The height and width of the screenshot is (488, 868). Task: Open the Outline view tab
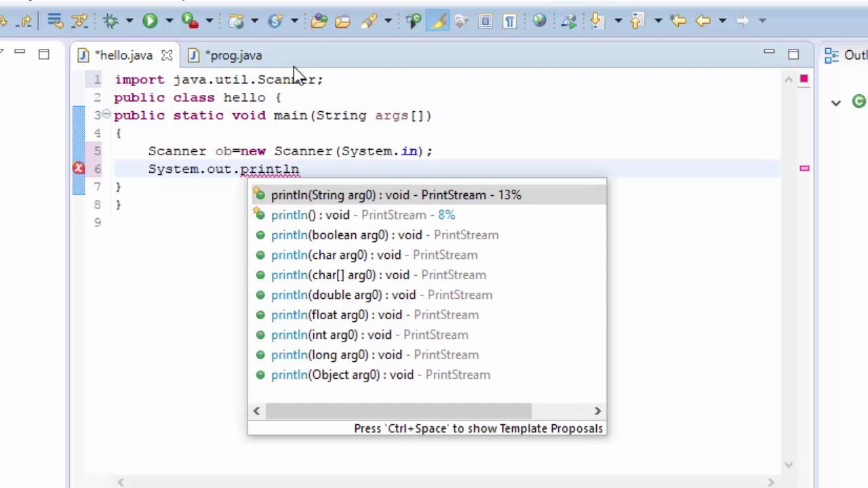pyautogui.click(x=846, y=56)
